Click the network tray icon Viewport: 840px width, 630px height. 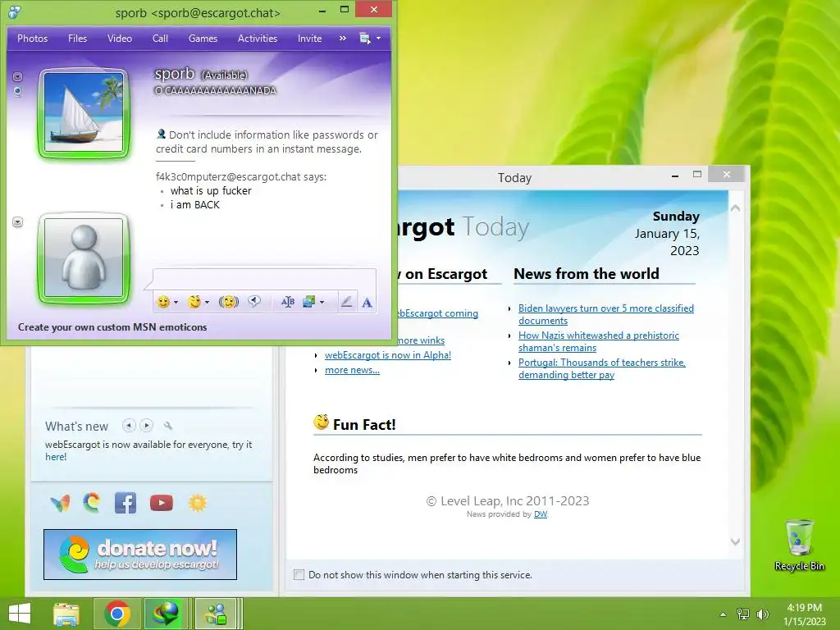pos(743,614)
